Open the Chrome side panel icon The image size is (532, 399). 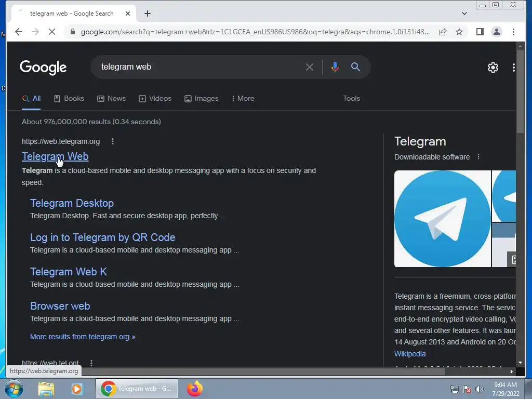point(480,32)
